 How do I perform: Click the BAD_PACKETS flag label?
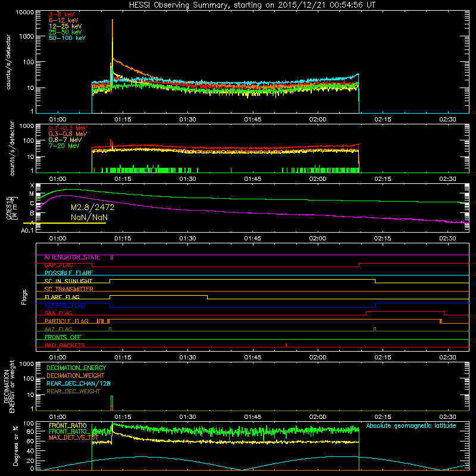(x=65, y=345)
